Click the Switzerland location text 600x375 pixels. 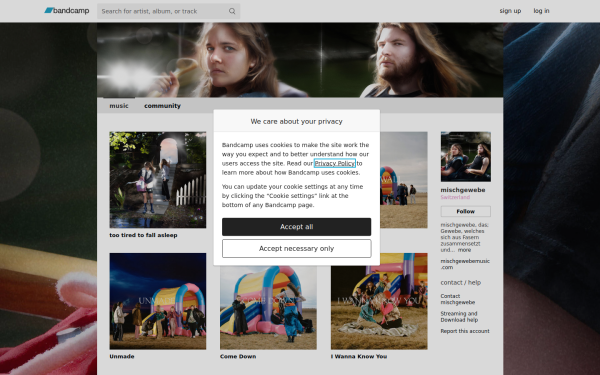tap(455, 197)
